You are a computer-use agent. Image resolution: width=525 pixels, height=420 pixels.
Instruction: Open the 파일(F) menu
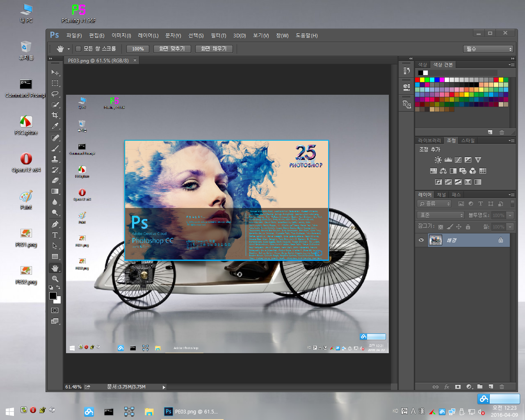pos(74,36)
